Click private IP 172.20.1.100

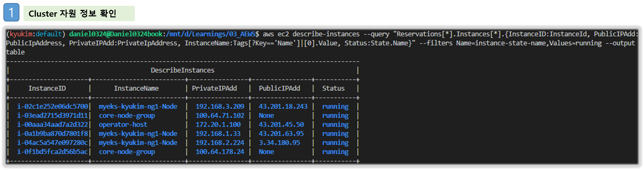pos(218,124)
